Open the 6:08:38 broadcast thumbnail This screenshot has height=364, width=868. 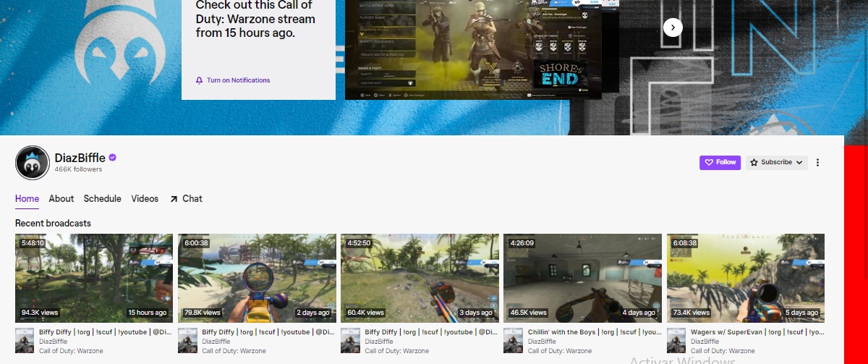pos(745,278)
